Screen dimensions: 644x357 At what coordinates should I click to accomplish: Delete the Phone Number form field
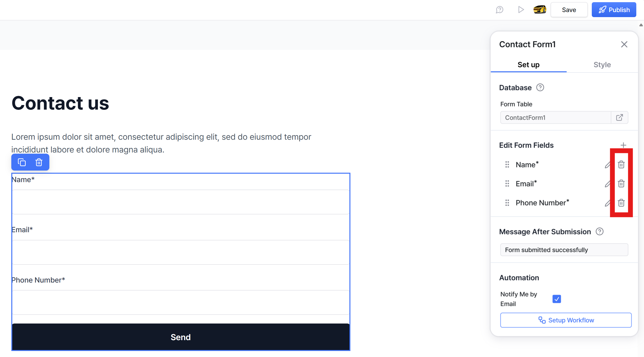pos(621,203)
